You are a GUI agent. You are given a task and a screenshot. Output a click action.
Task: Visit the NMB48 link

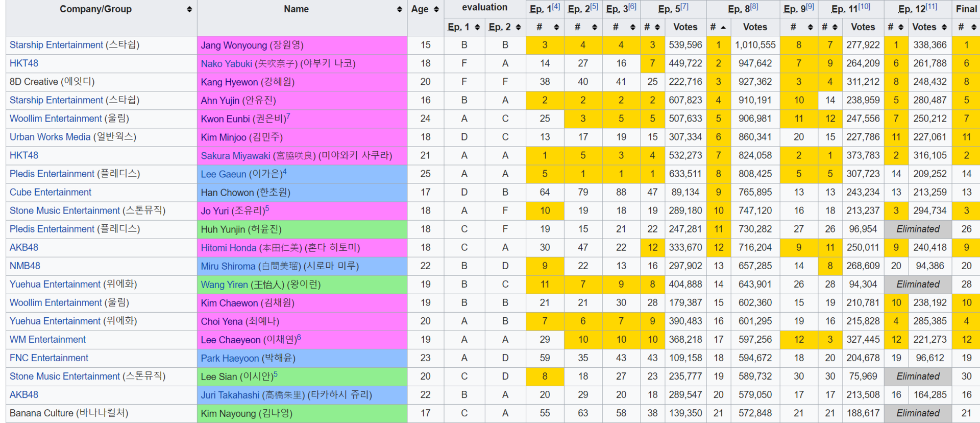pyautogui.click(x=25, y=266)
